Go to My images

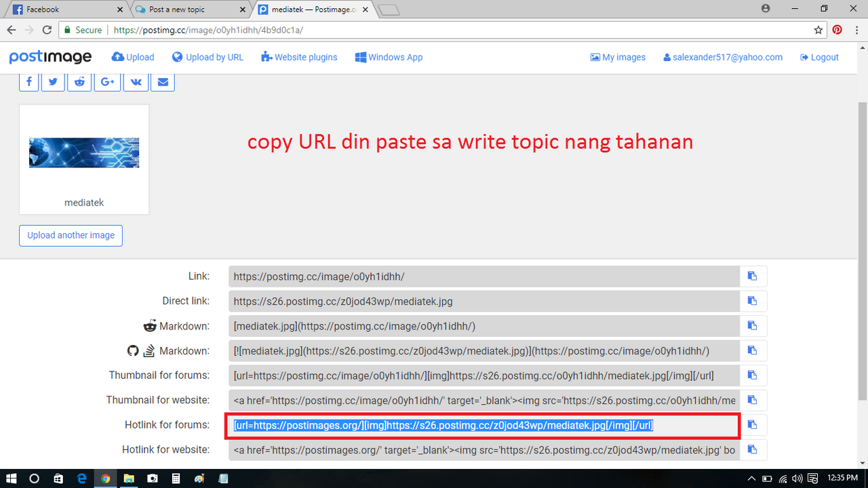click(618, 57)
